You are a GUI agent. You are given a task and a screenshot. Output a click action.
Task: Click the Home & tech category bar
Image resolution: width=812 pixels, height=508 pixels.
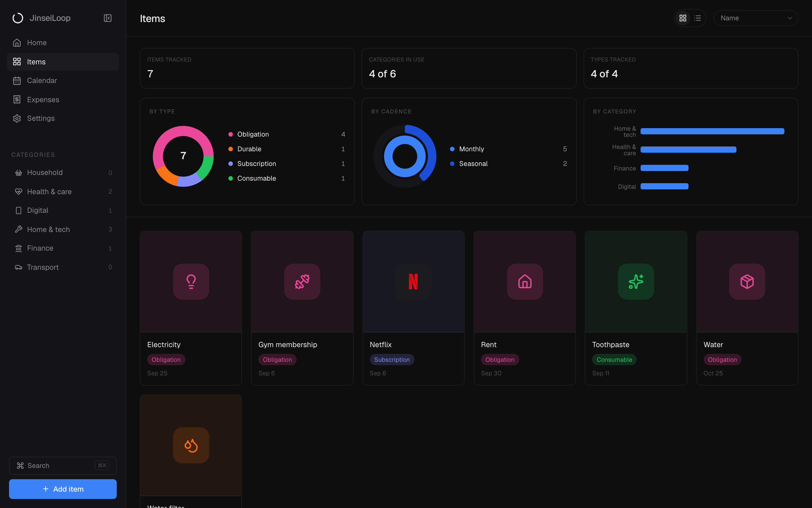pyautogui.click(x=712, y=131)
